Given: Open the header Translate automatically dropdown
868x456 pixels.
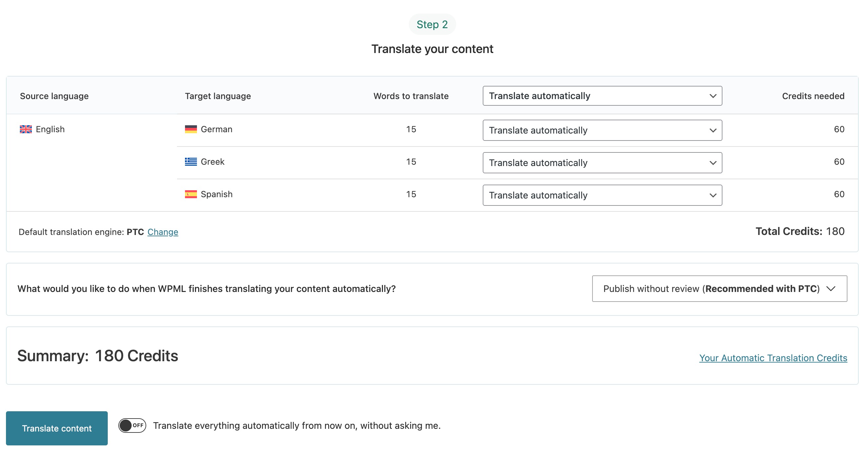Looking at the screenshot, I should [602, 96].
